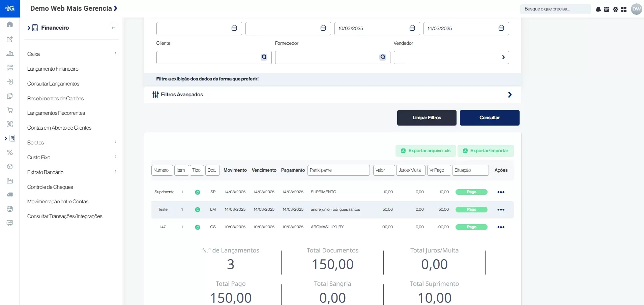
Task: Click the home icon in left sidebar
Action: pos(10,25)
